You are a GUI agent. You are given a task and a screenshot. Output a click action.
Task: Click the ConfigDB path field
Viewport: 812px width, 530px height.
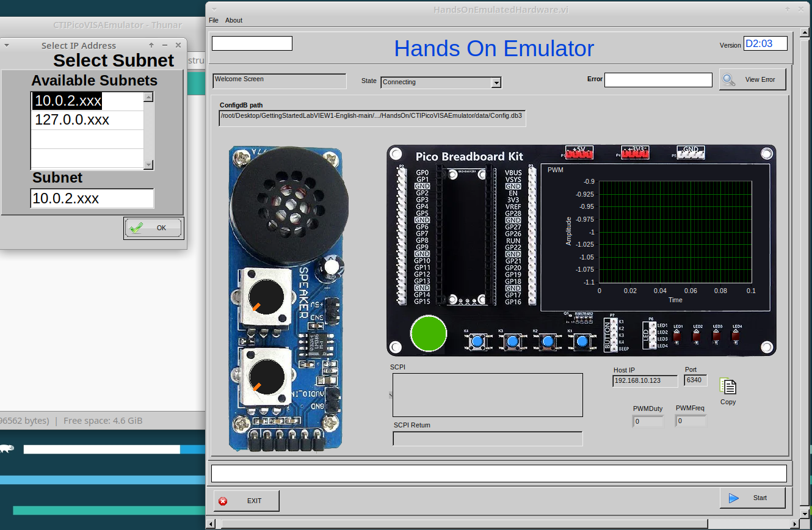(372, 118)
